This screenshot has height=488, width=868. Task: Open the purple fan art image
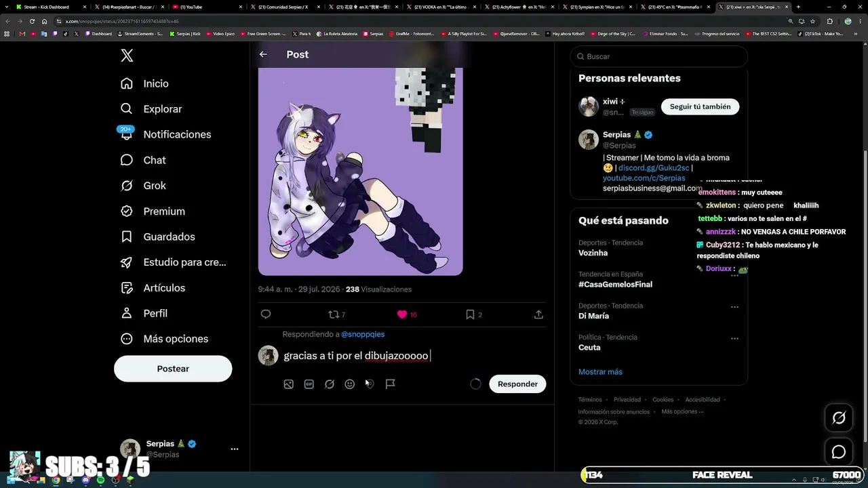(x=360, y=171)
